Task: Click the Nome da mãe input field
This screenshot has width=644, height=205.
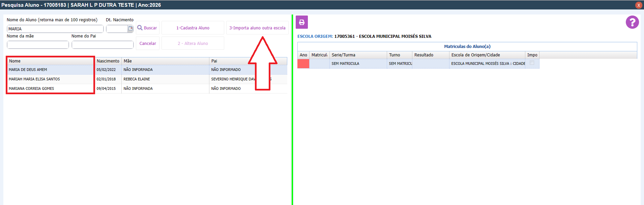Action: (38, 45)
